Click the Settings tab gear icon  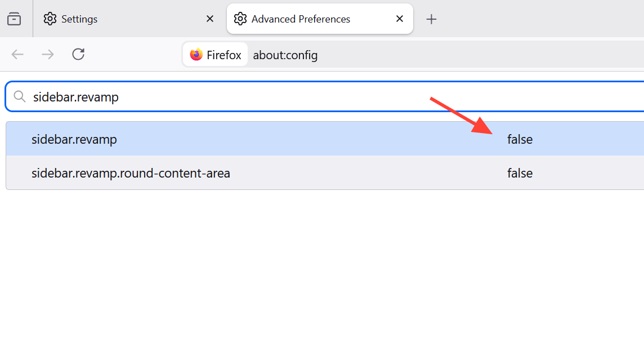(x=50, y=19)
